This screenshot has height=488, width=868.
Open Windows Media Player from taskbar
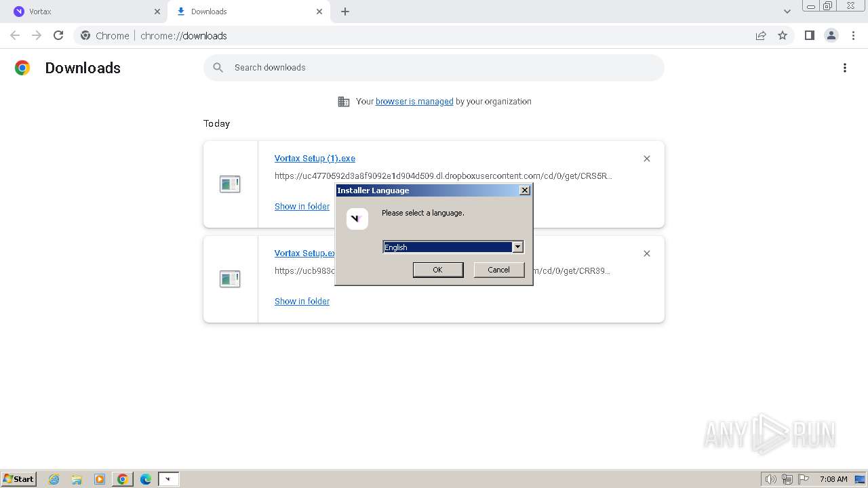(100, 479)
